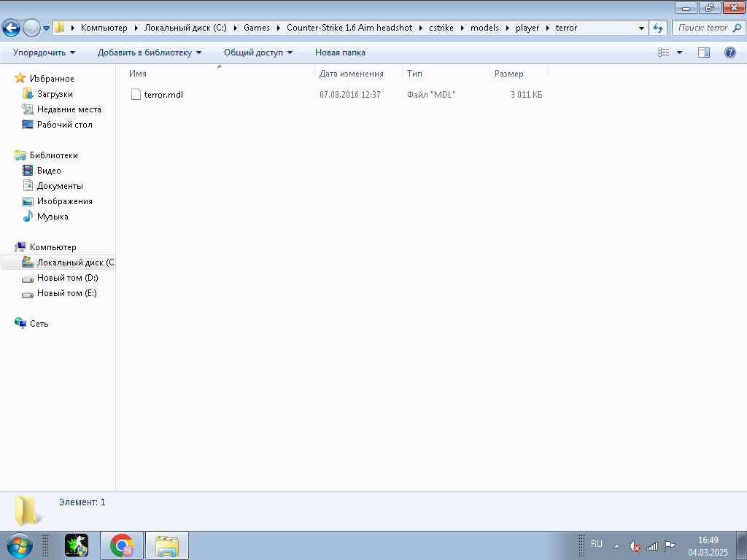Click the folder icon in the address bar
Image resolution: width=747 pixels, height=560 pixels.
click(x=59, y=28)
